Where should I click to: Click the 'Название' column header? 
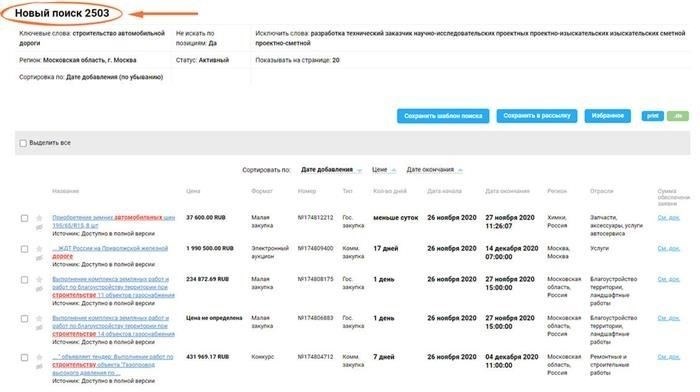(x=66, y=191)
